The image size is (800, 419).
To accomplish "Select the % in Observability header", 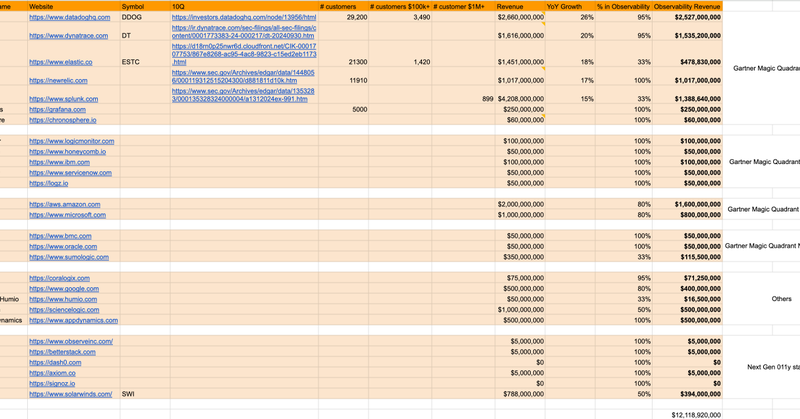I will 623,7.
